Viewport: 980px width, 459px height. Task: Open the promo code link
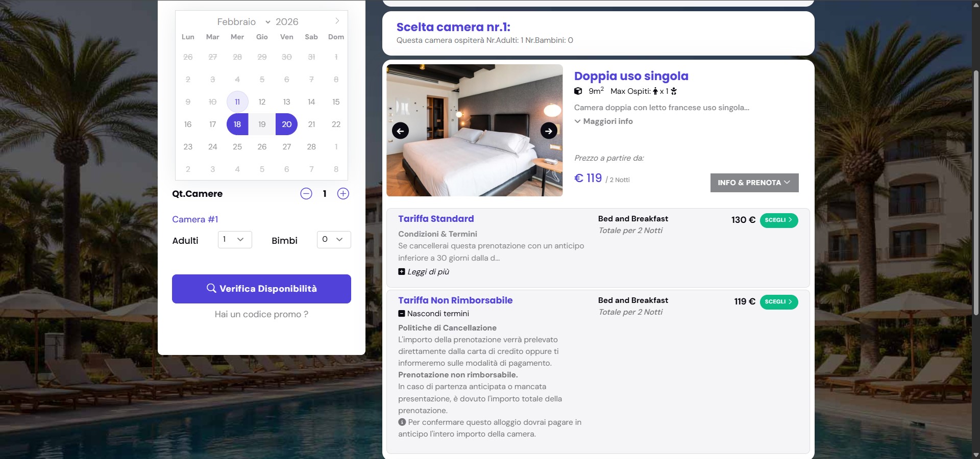coord(261,314)
